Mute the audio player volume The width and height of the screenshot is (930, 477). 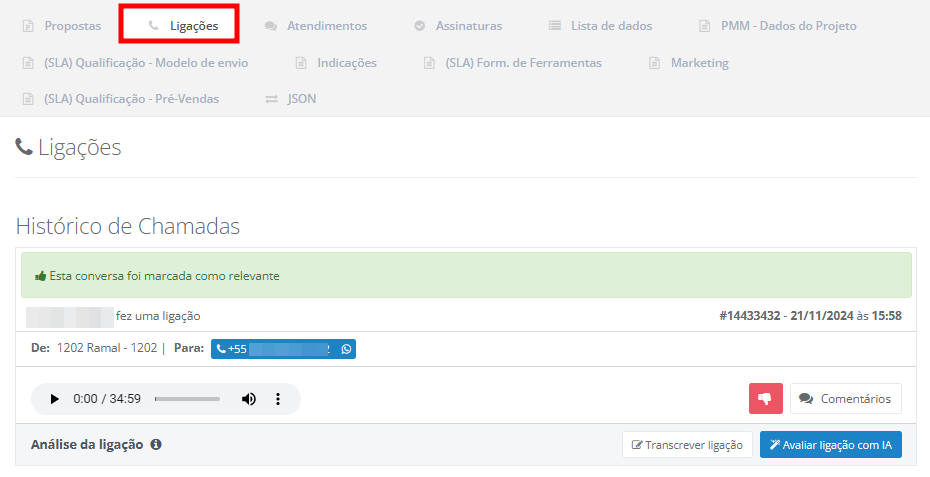[249, 399]
